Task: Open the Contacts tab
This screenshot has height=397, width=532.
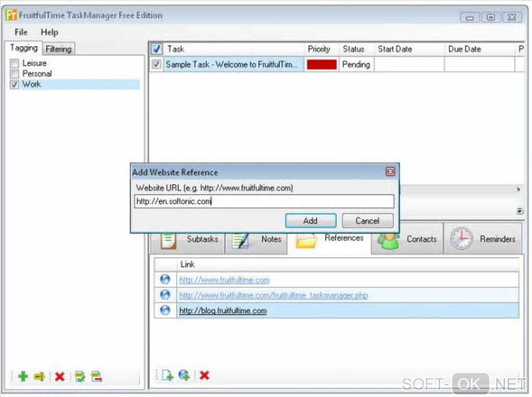Action: pyautogui.click(x=407, y=239)
